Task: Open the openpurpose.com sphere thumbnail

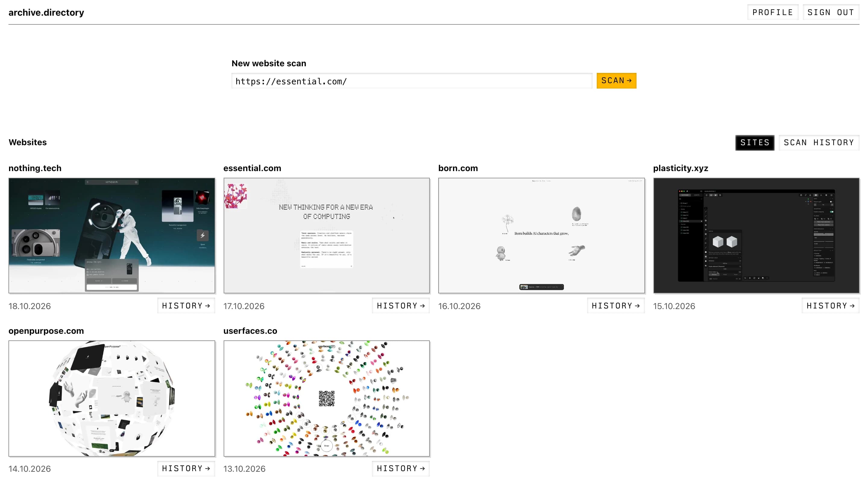Action: (x=112, y=399)
